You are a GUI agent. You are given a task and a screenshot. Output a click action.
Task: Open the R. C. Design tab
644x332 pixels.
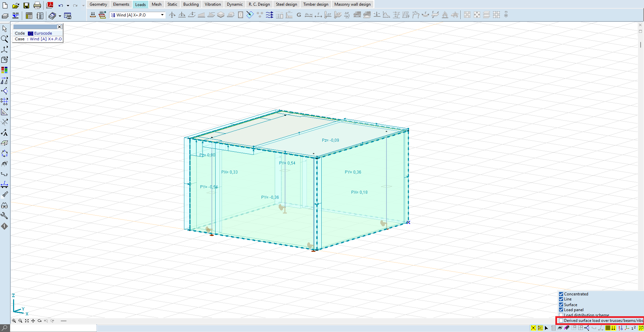pyautogui.click(x=259, y=4)
